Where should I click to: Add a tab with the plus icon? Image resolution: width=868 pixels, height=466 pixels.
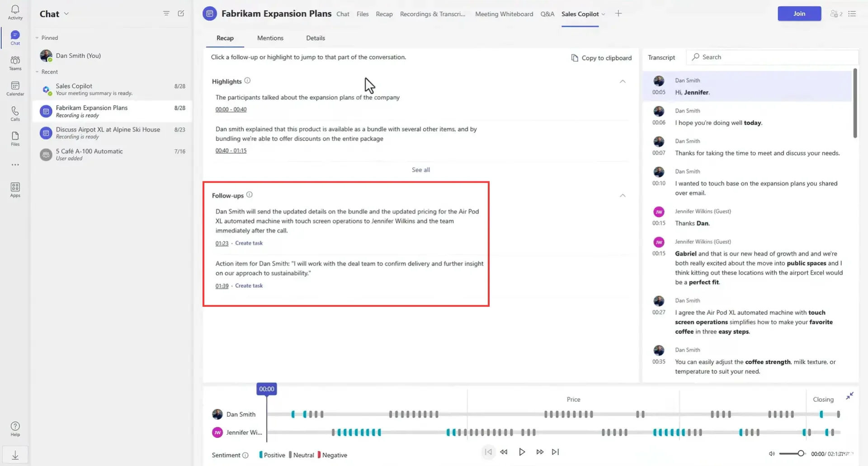[x=618, y=14]
